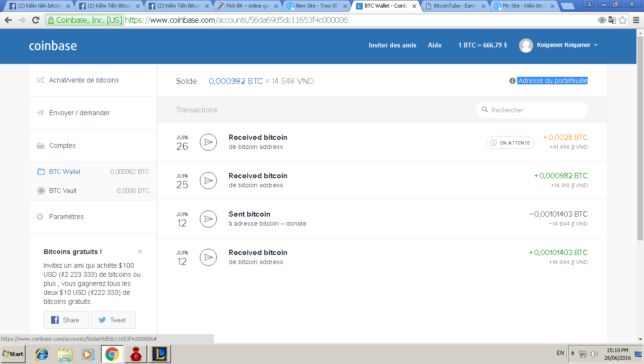The image size is (644, 364).
Task: Click the translate icon in address bar
Action: coord(612,20)
